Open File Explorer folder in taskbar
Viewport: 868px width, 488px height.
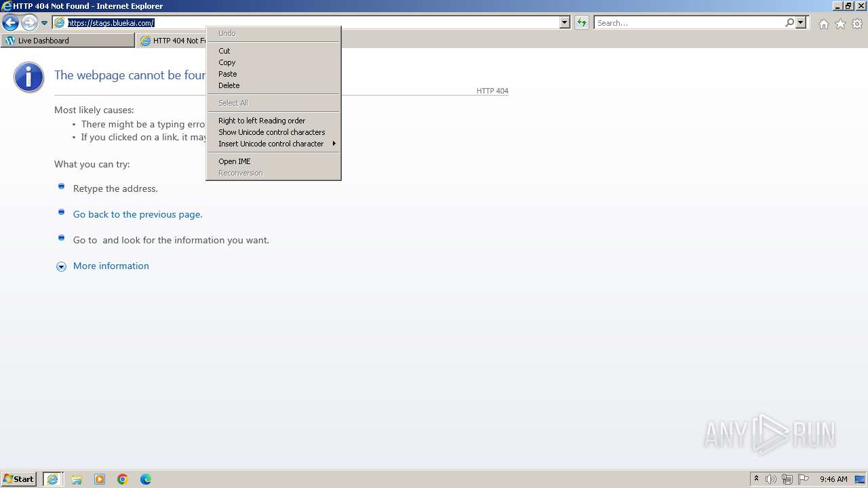[x=77, y=479]
